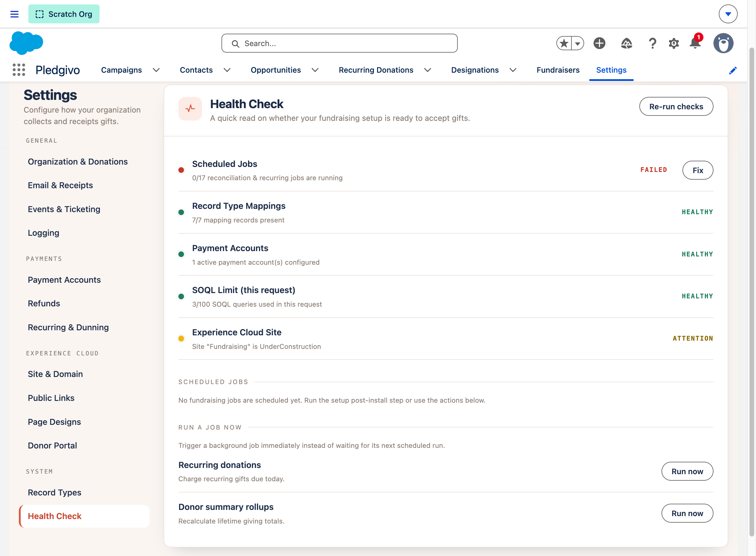Open the Recurring Donations tab

[x=376, y=70]
